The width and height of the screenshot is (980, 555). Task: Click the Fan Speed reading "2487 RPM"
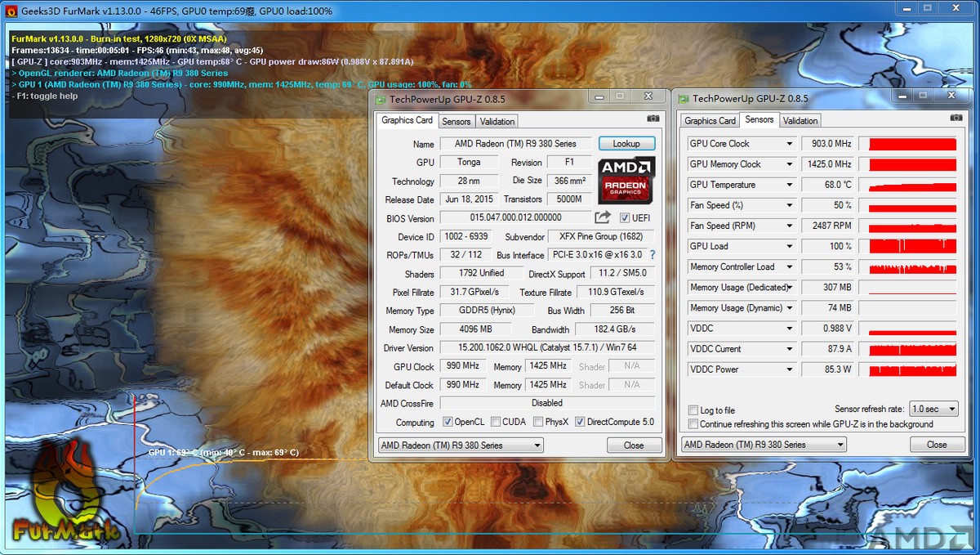click(828, 226)
